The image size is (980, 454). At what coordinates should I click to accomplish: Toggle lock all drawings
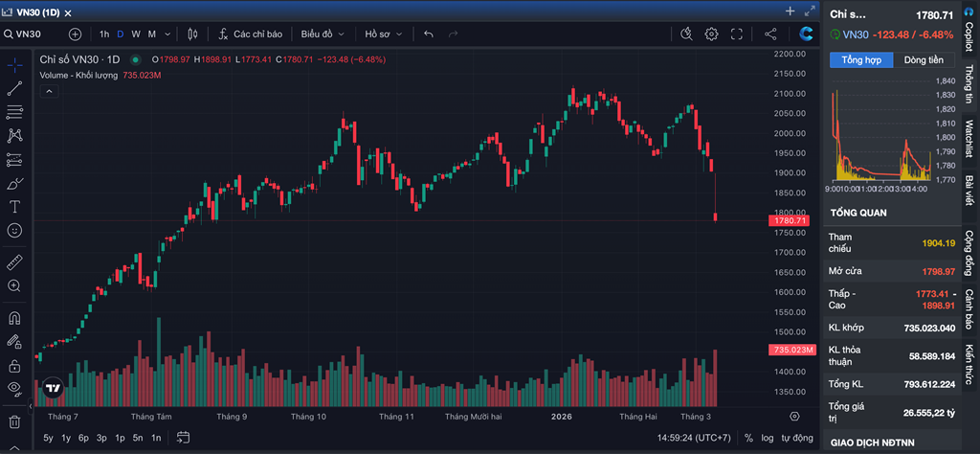tap(14, 365)
